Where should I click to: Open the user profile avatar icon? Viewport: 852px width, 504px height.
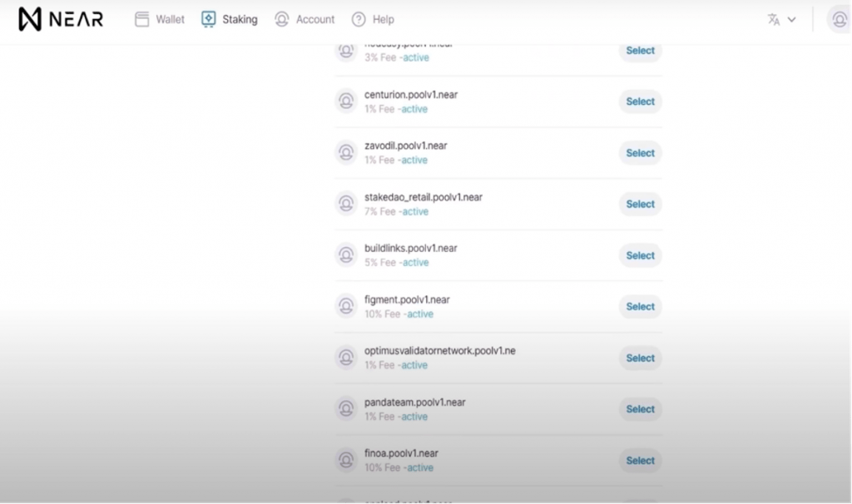tap(839, 19)
